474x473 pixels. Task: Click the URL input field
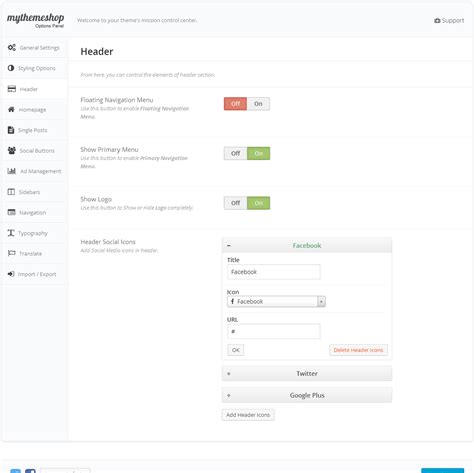tap(274, 331)
